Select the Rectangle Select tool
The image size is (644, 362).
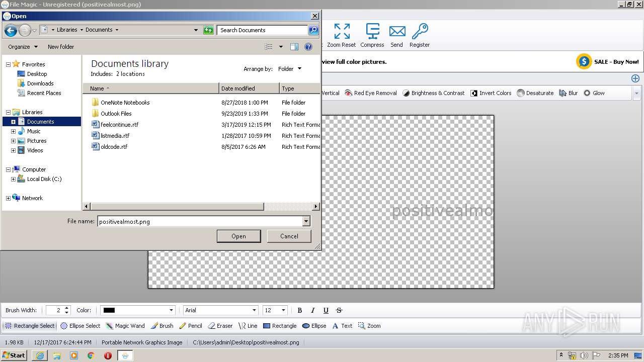click(30, 326)
